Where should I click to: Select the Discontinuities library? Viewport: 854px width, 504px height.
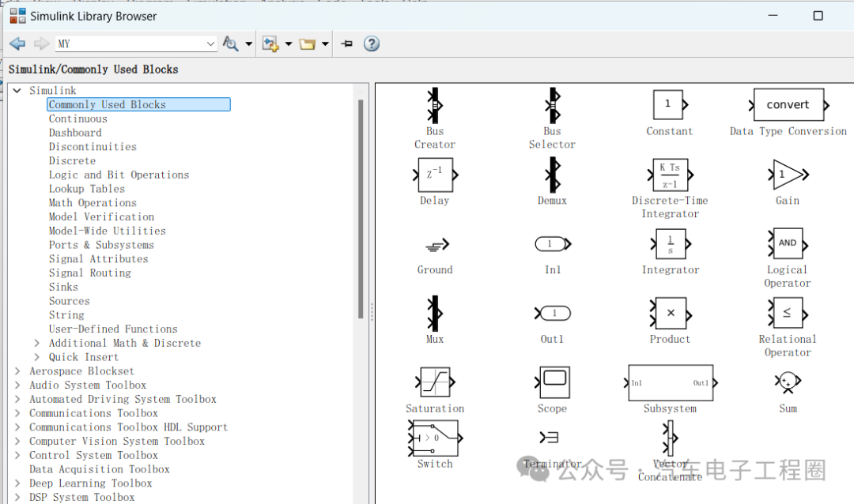93,147
